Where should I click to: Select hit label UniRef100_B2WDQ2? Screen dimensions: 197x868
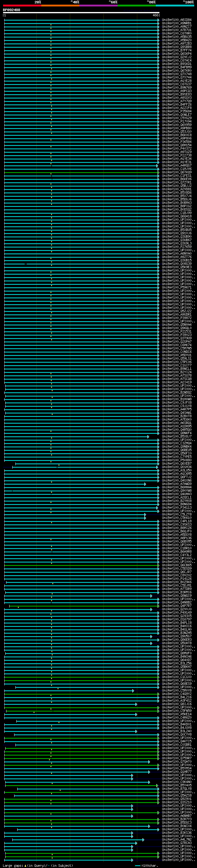pos(177,393)
